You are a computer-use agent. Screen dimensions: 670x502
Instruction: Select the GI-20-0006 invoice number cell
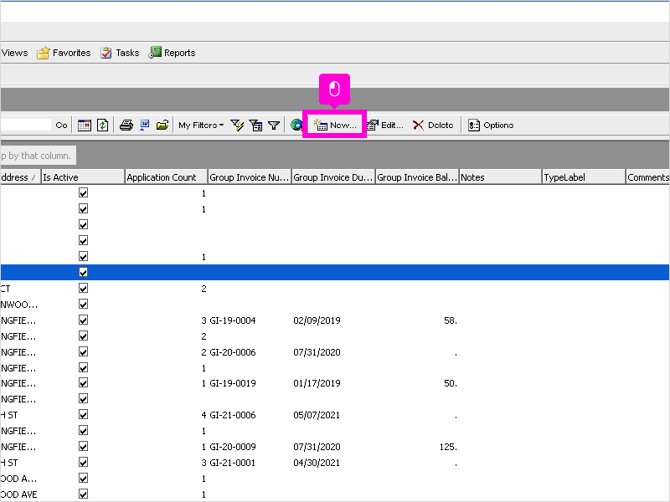pos(232,352)
